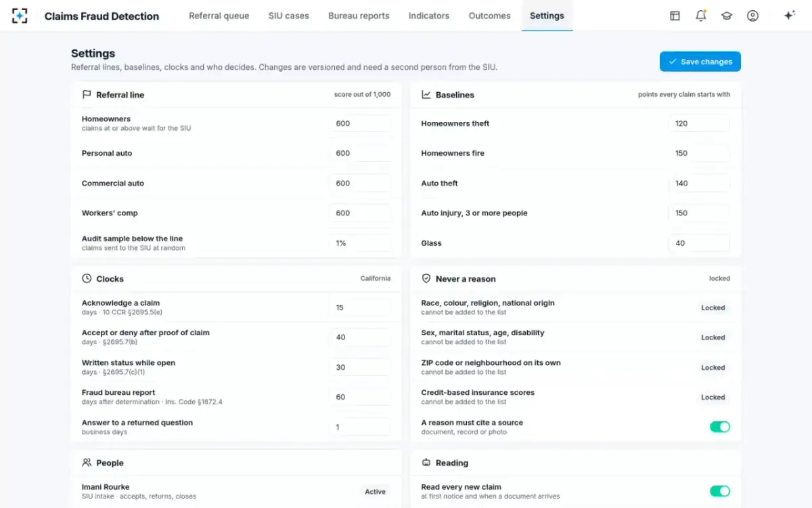Click 'Ins. Code §1872.4' citation text

click(194, 402)
